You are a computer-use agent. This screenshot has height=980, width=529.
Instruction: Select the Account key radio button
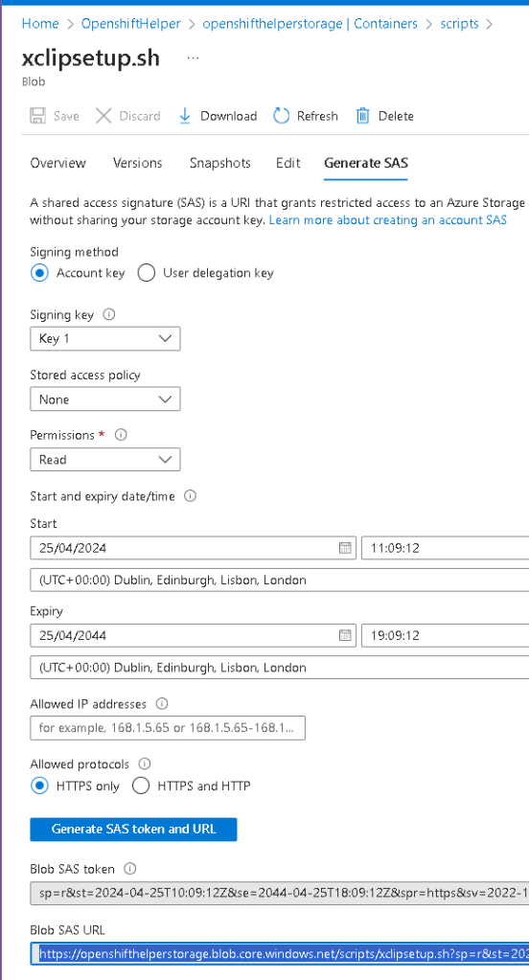click(x=39, y=273)
